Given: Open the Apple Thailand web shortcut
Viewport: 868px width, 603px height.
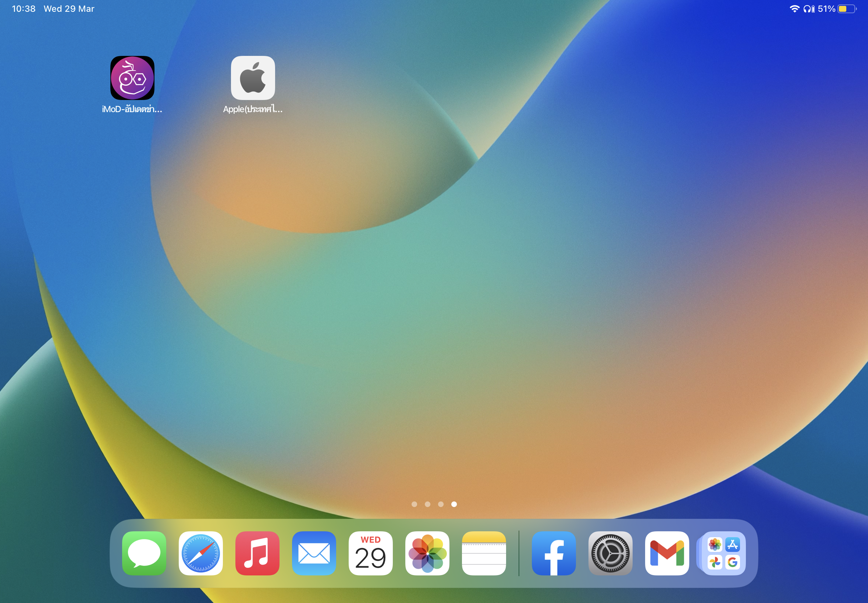Looking at the screenshot, I should tap(253, 78).
